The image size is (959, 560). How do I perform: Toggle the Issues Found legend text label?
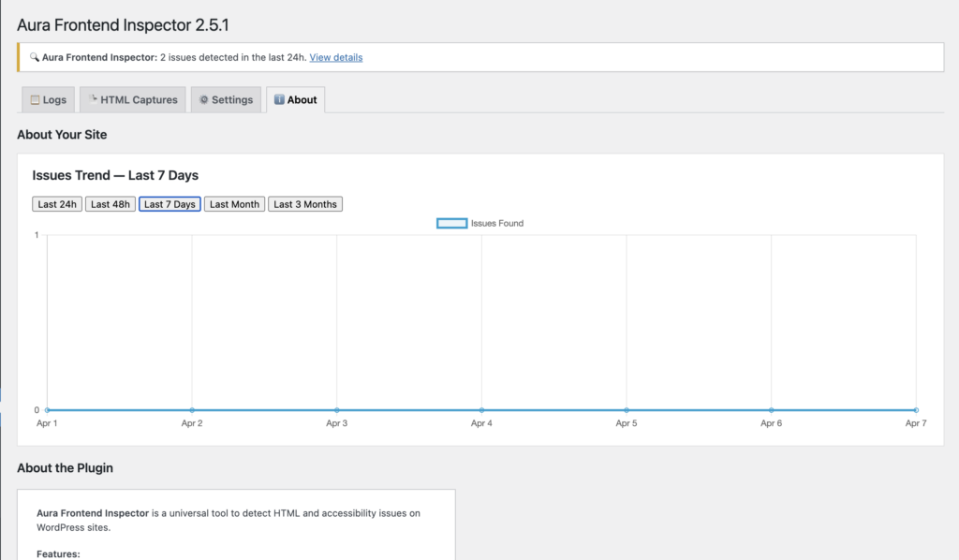point(496,223)
